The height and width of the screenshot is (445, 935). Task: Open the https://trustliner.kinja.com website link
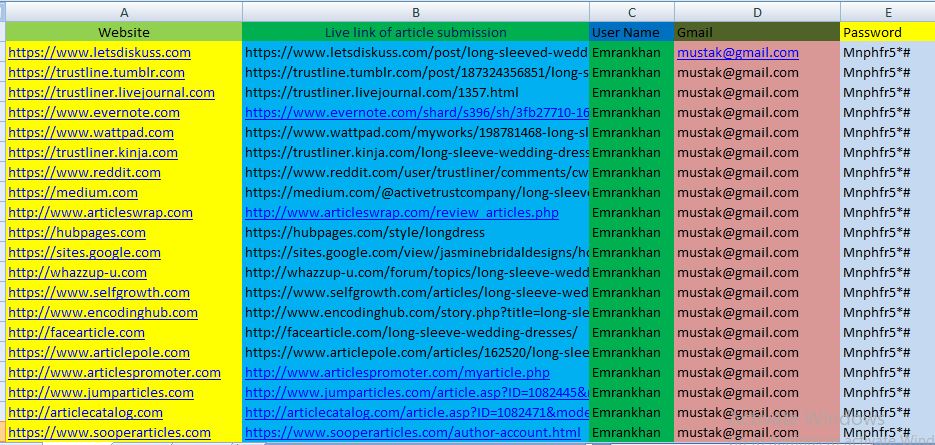[x=93, y=153]
